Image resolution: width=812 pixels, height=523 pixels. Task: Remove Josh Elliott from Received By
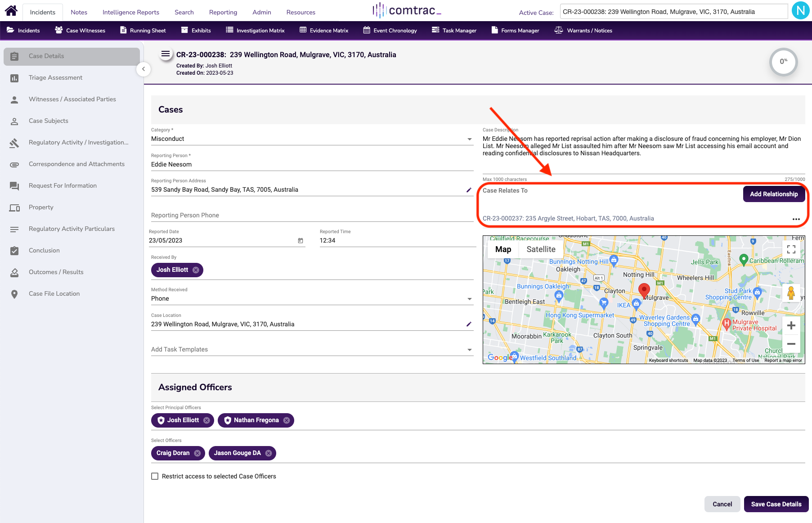[x=196, y=270]
